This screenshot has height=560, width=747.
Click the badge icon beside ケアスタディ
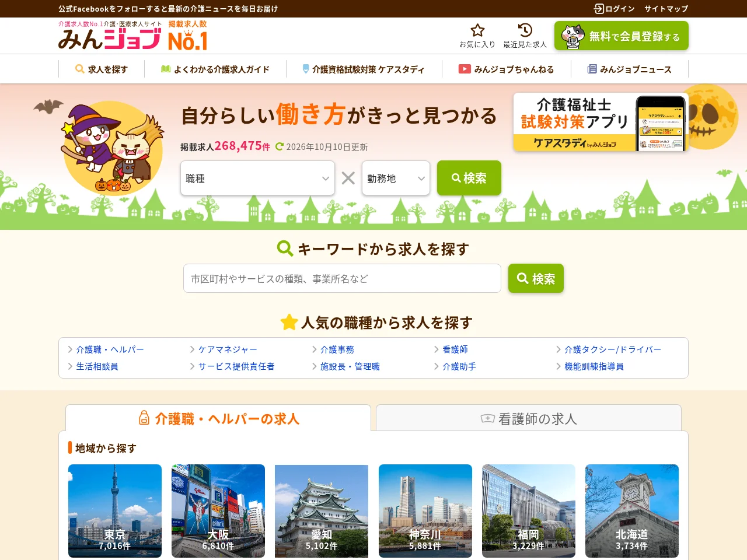pyautogui.click(x=306, y=69)
